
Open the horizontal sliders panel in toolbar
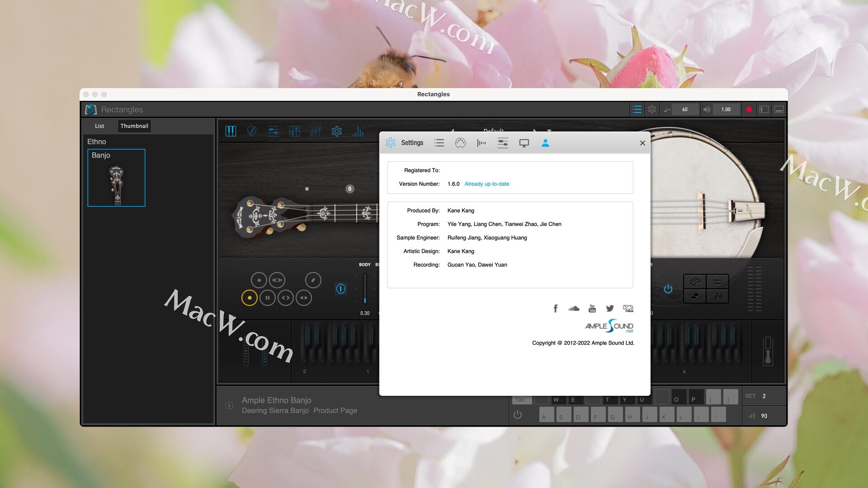click(273, 131)
